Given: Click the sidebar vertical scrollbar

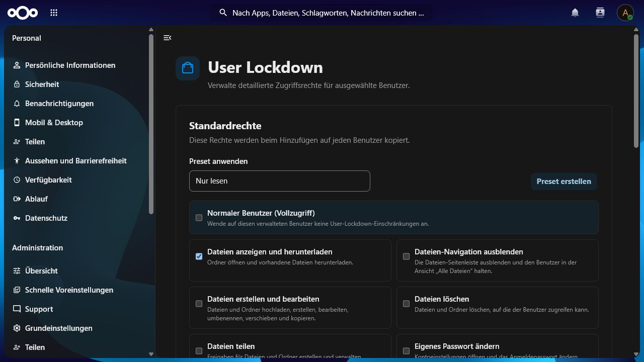Looking at the screenshot, I should click(151, 124).
